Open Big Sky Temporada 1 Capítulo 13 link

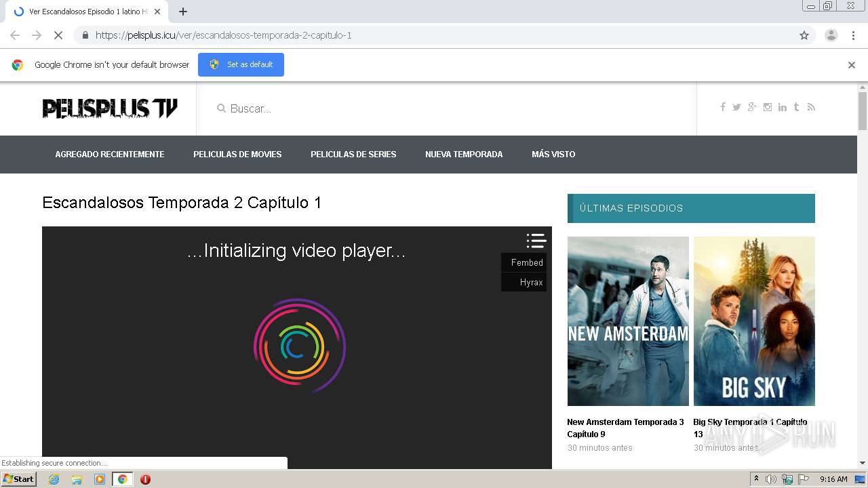point(750,428)
